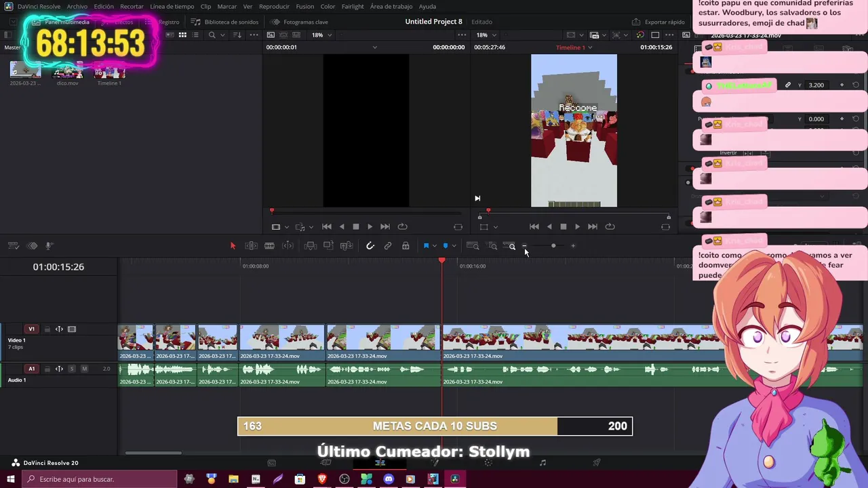Viewport: 868px width, 488px height.
Task: Open the marker color dropdown arrow
Action: coord(454,246)
